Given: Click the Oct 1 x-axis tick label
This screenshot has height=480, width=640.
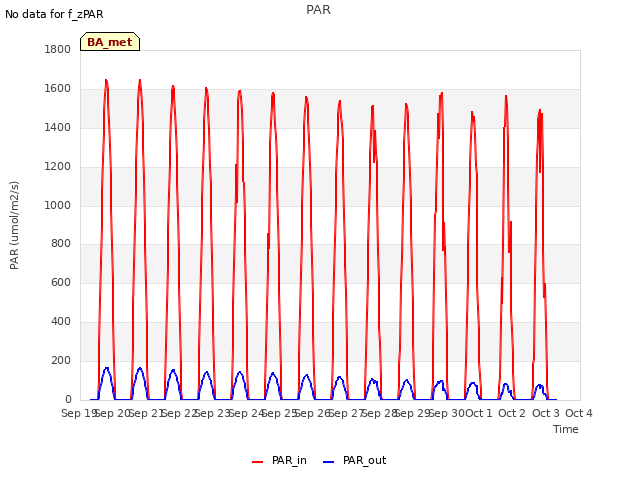Looking at the screenshot, I should [479, 413].
